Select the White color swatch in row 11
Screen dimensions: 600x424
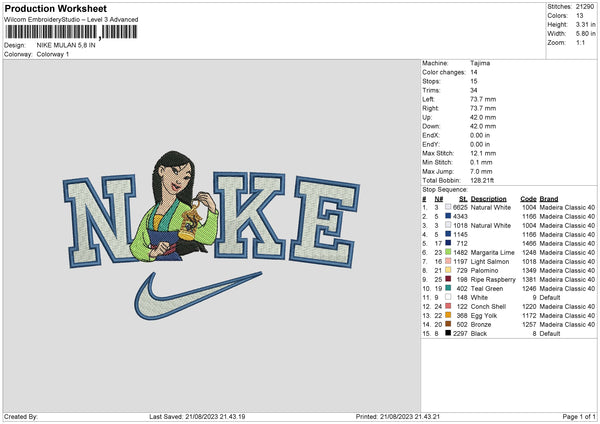(448, 297)
